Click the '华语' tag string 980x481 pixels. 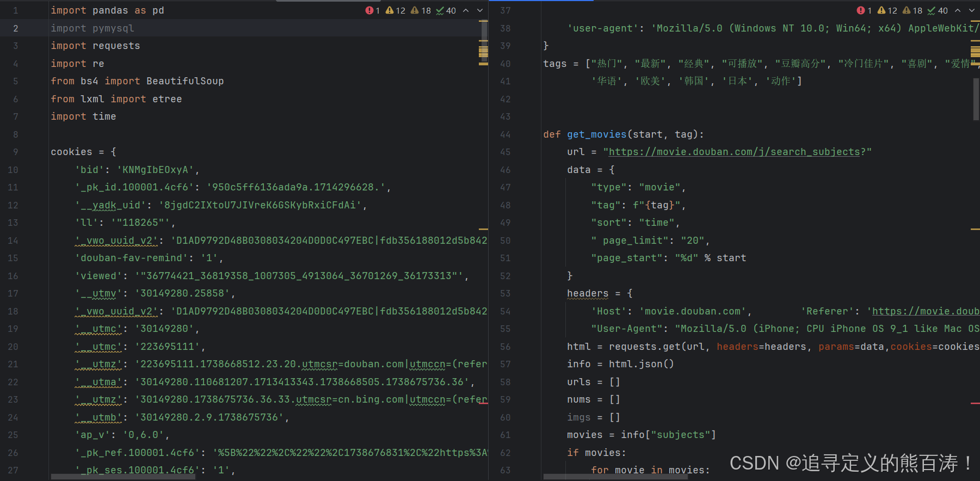[x=606, y=81]
